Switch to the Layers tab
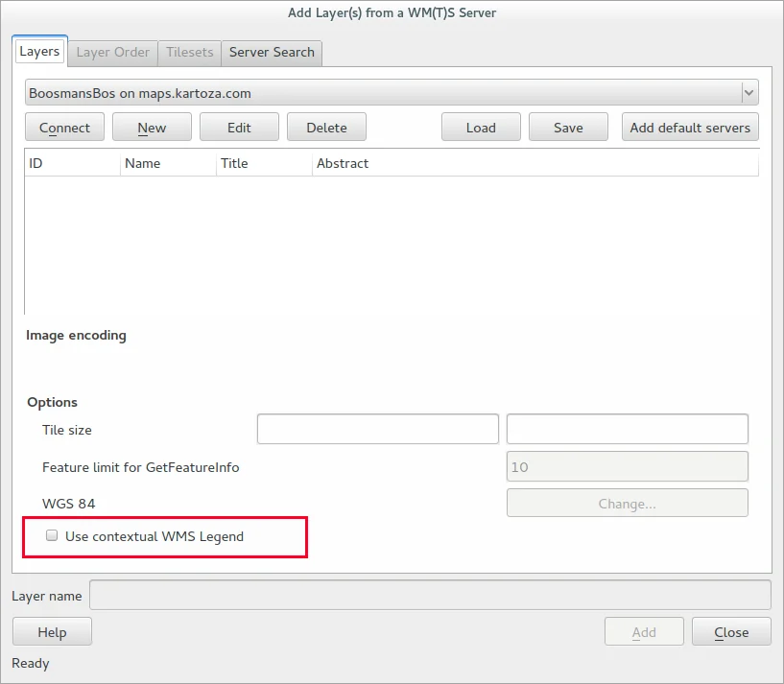 [39, 52]
